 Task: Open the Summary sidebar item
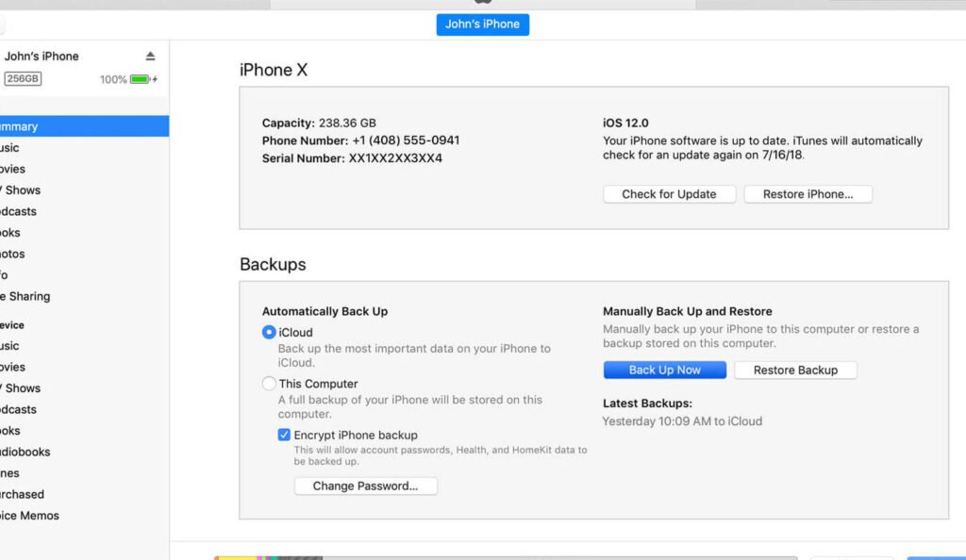84,126
